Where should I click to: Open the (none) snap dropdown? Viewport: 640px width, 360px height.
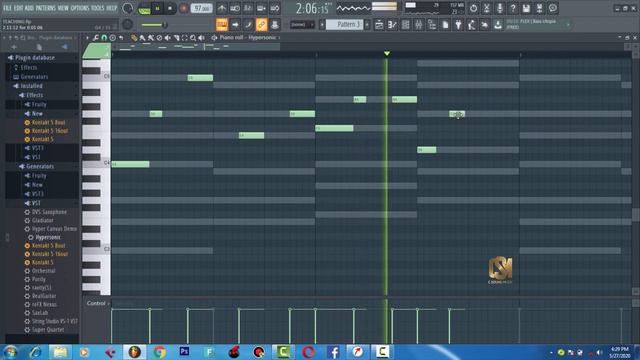coord(302,25)
